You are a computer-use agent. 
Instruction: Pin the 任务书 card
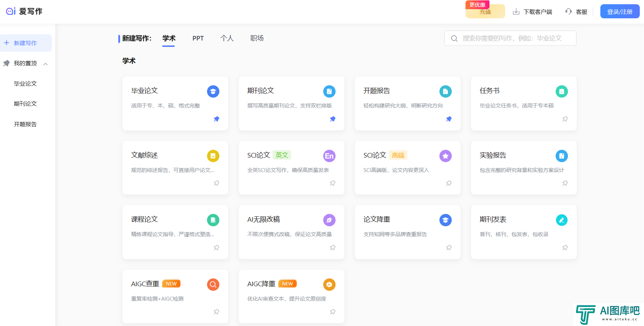(x=565, y=119)
